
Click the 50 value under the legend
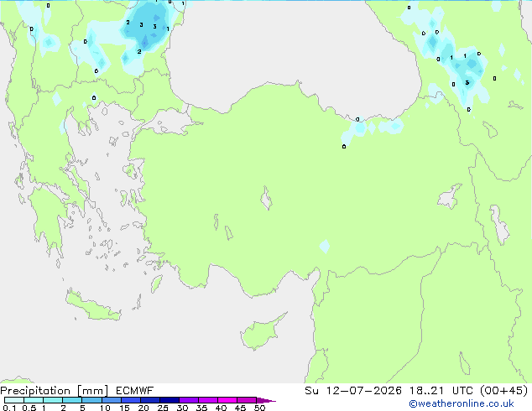point(259,408)
